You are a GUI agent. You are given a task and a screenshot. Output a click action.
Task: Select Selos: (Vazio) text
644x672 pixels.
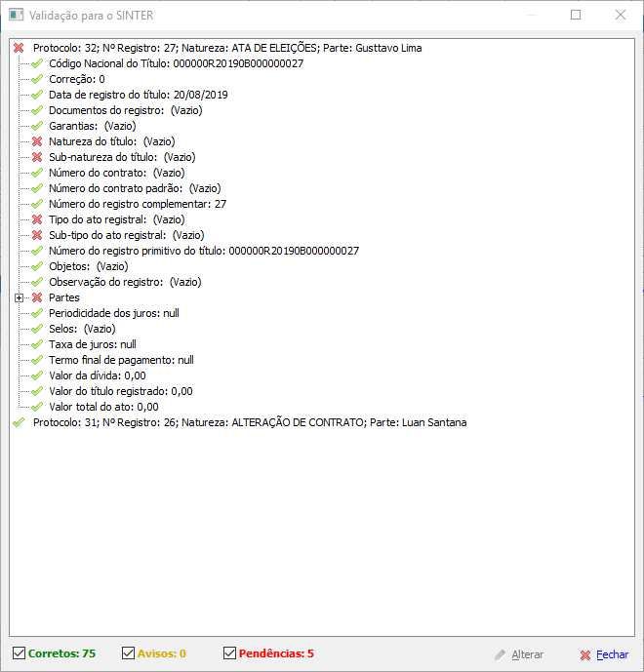click(82, 329)
